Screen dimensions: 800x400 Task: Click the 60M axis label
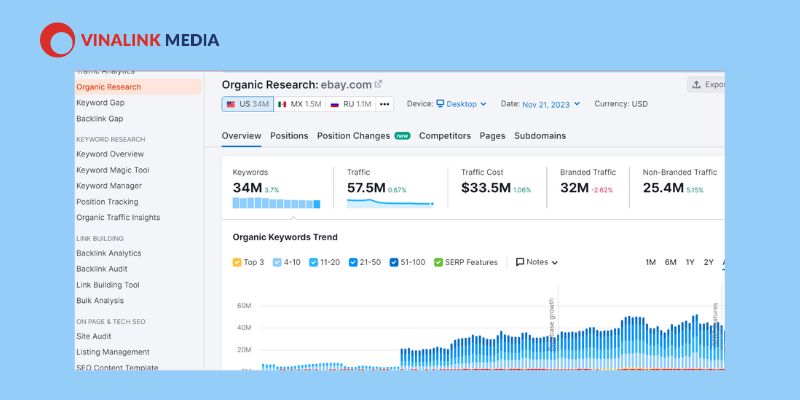(x=244, y=306)
